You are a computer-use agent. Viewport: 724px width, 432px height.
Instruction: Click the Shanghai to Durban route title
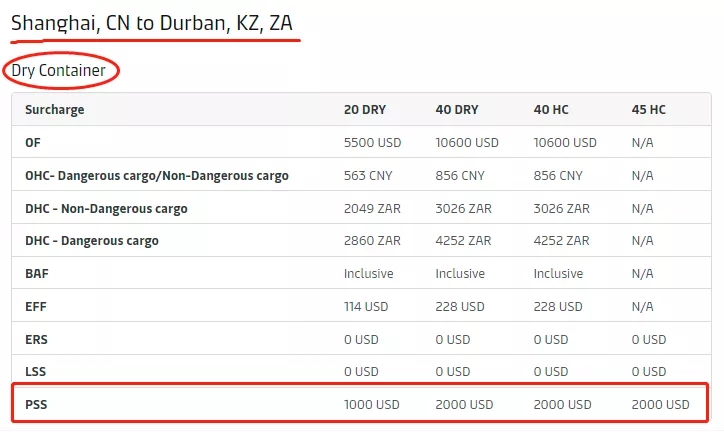coord(152,22)
